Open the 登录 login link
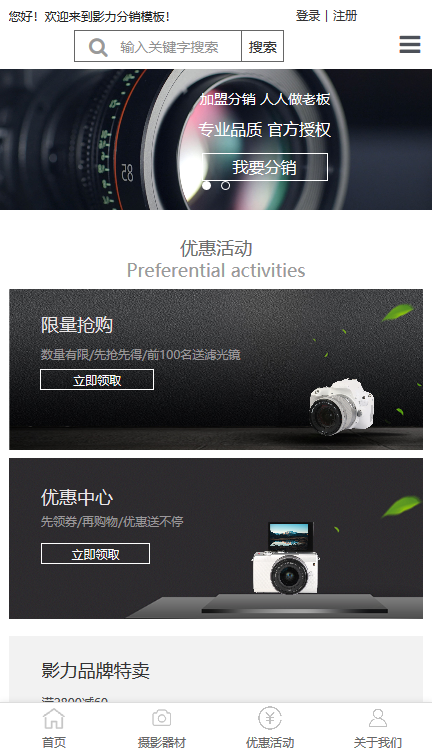 click(x=308, y=16)
